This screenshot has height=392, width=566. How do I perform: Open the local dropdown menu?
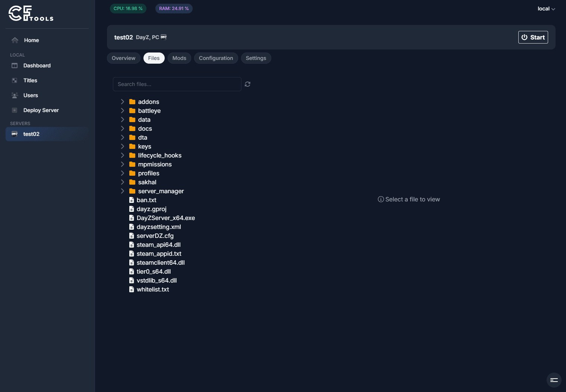546,9
